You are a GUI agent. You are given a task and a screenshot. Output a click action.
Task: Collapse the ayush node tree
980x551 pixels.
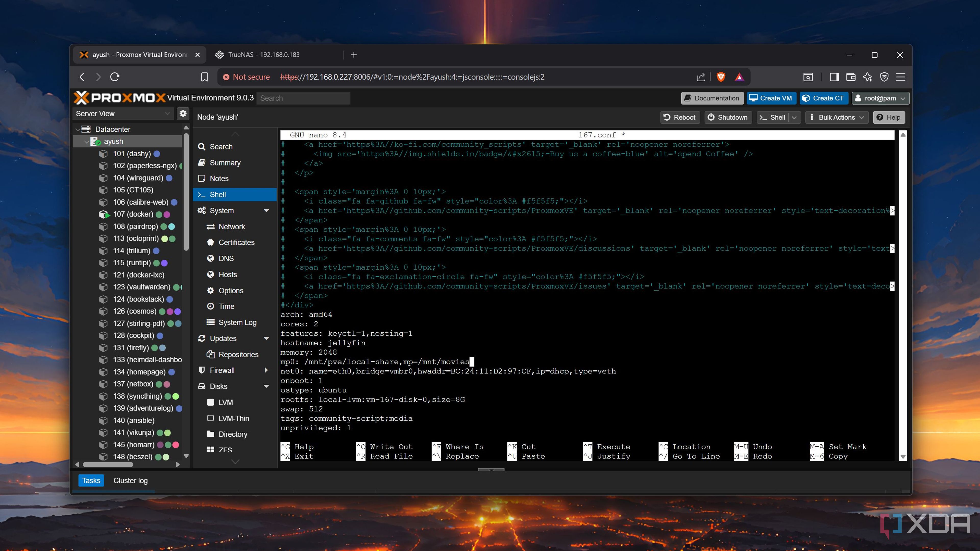(x=86, y=142)
